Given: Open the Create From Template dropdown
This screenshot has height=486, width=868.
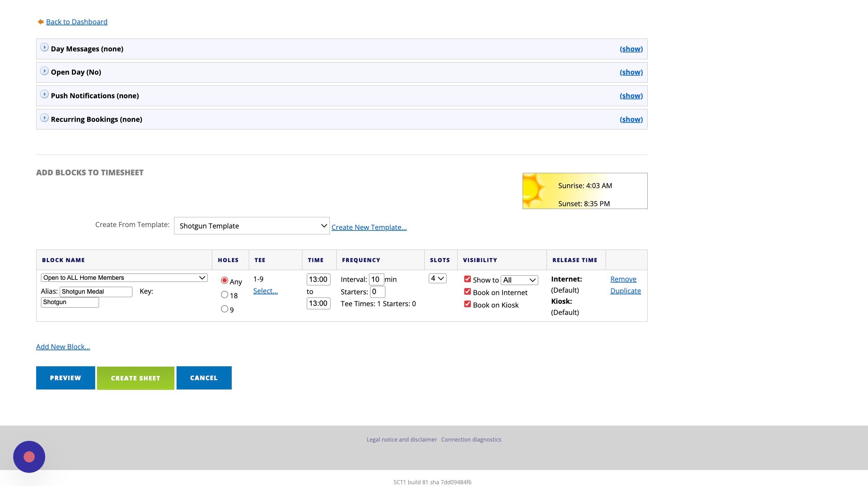Looking at the screenshot, I should [252, 226].
